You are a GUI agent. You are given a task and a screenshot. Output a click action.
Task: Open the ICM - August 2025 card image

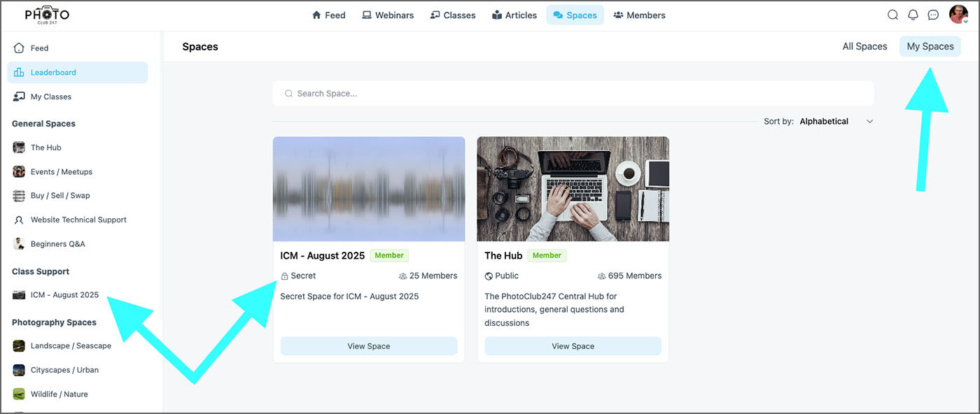(369, 189)
